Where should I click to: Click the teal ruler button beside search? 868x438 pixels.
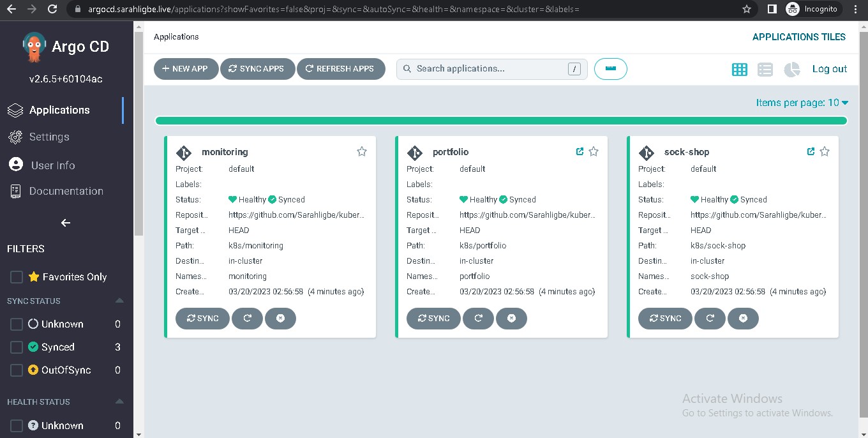point(611,69)
